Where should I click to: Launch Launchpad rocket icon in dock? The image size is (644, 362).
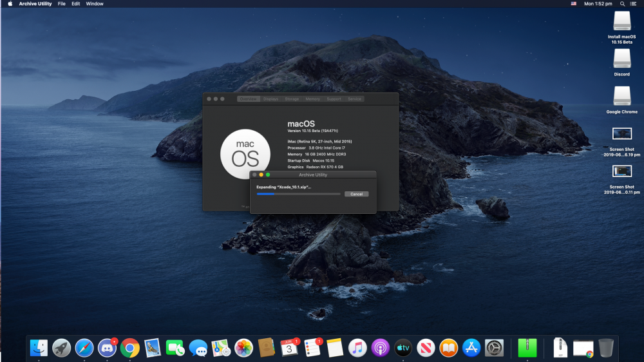(x=62, y=348)
